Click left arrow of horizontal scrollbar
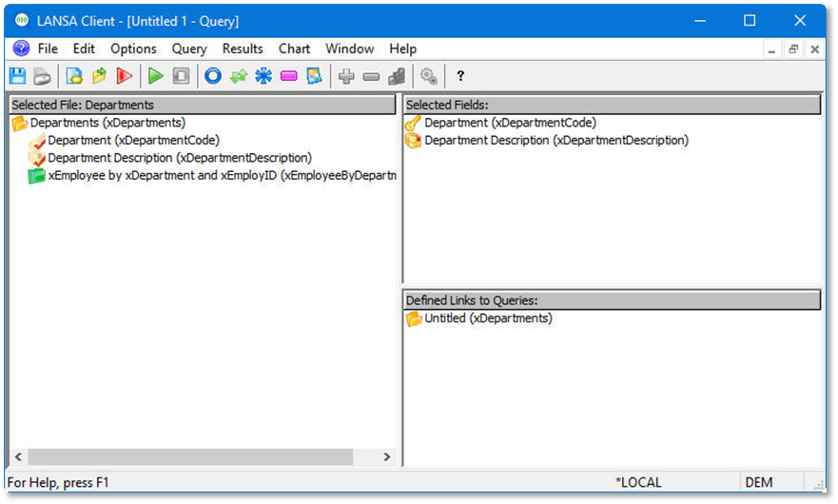The height and width of the screenshot is (504, 838). pos(19,457)
